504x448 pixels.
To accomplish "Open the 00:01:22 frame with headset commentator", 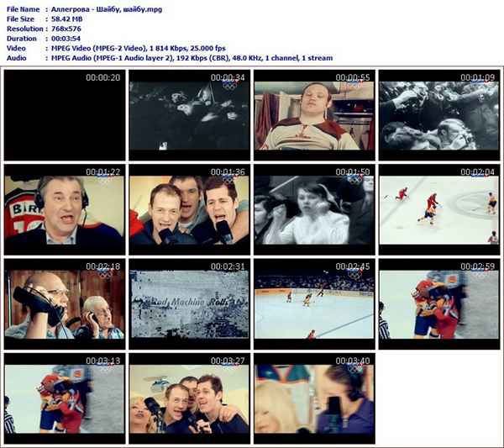I will tap(64, 210).
